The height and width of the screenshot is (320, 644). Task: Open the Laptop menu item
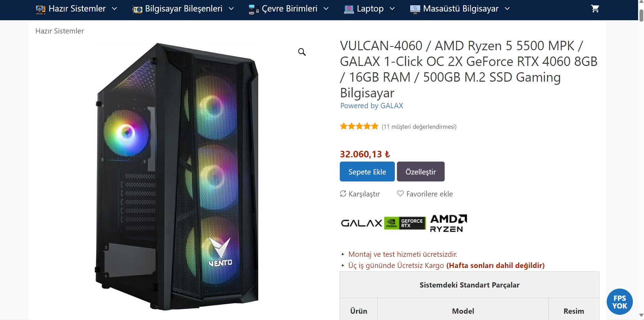(x=370, y=9)
